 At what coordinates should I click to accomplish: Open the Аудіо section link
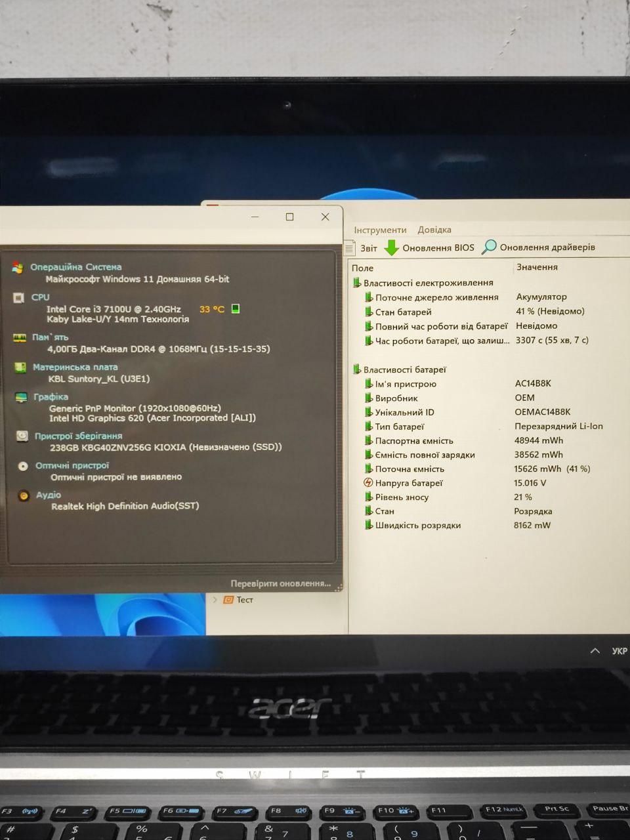49,495
